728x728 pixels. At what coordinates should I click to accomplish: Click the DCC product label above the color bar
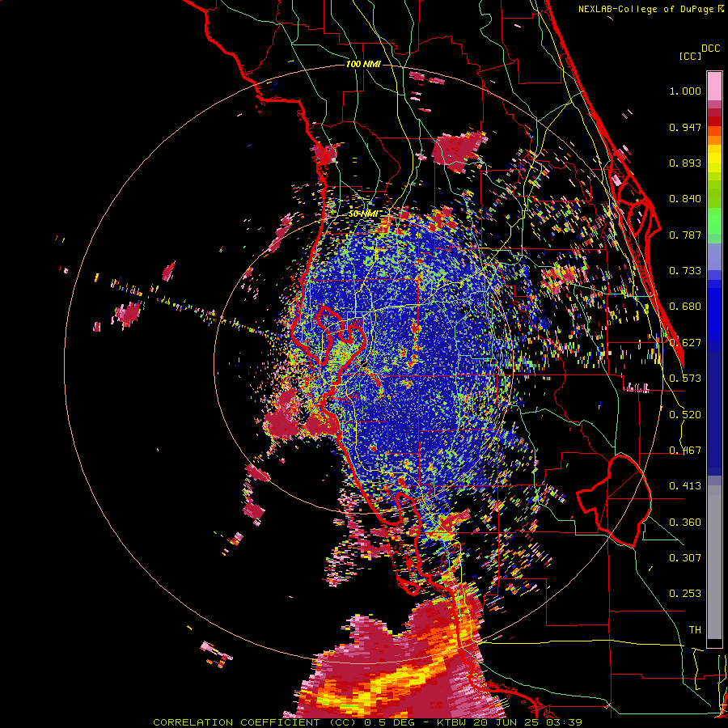point(710,49)
